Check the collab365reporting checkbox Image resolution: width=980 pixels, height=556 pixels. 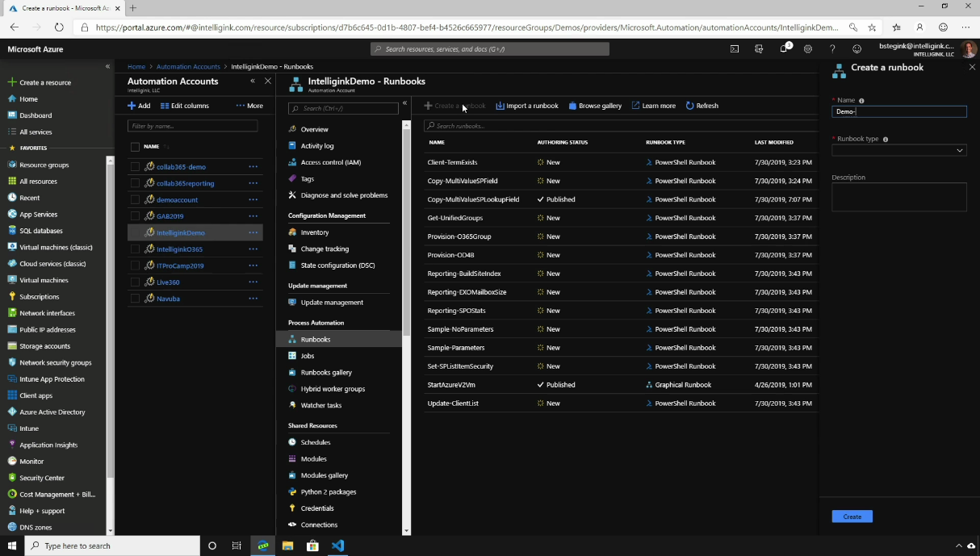point(135,183)
